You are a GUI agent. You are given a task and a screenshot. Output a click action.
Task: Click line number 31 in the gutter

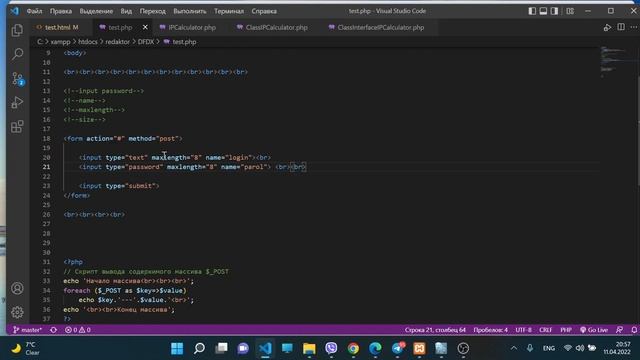tap(46, 262)
